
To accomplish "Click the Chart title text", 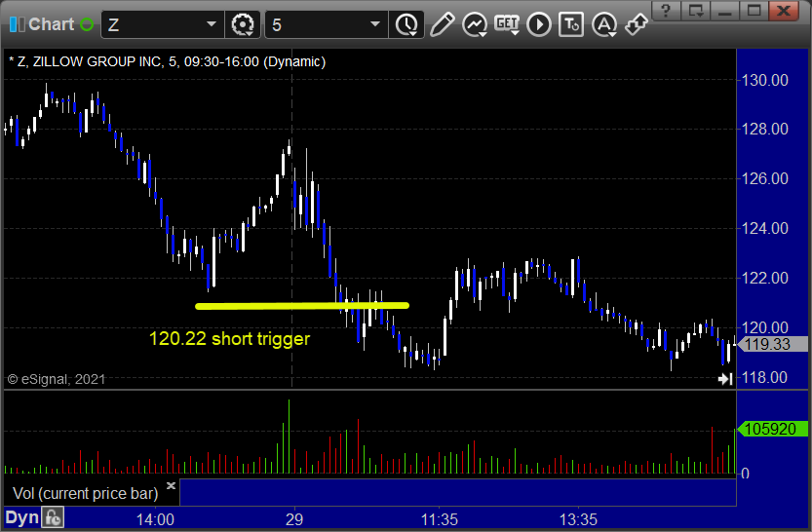I will click(x=52, y=24).
